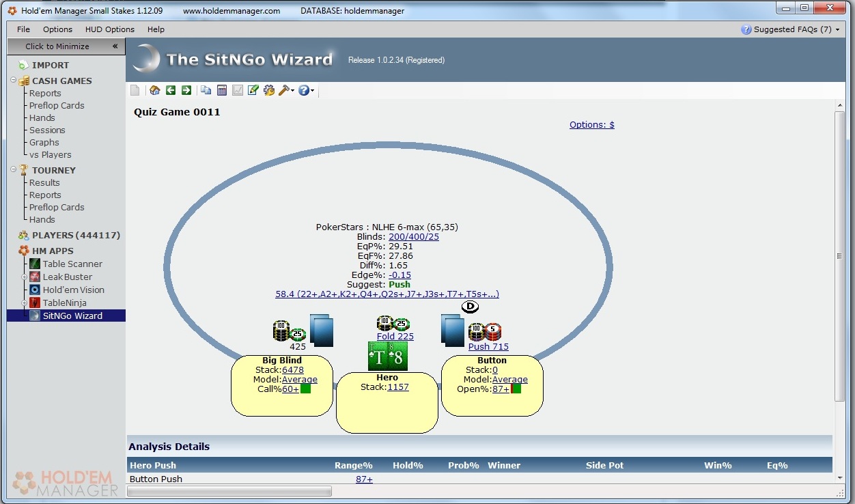Click the horizontal scrollbar at the bottom
The image size is (855, 504).
[229, 491]
